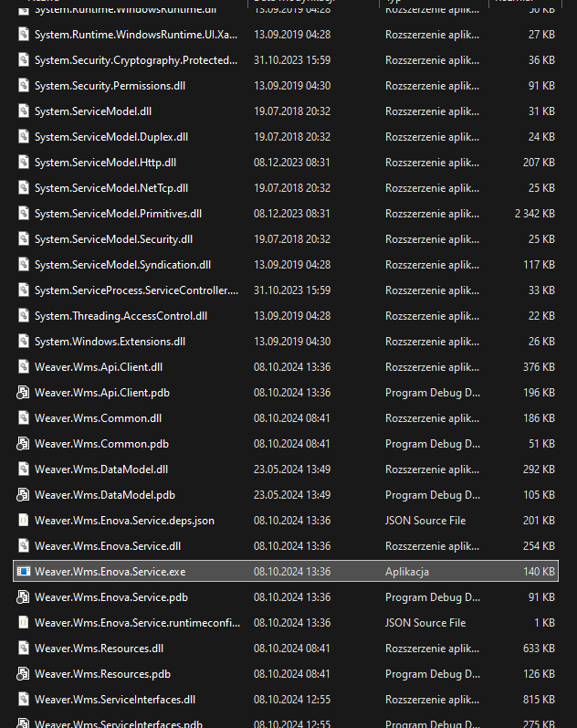Image resolution: width=577 pixels, height=728 pixels.
Task: Select file Weaver.Wms.Common.dll
Action: click(99, 417)
